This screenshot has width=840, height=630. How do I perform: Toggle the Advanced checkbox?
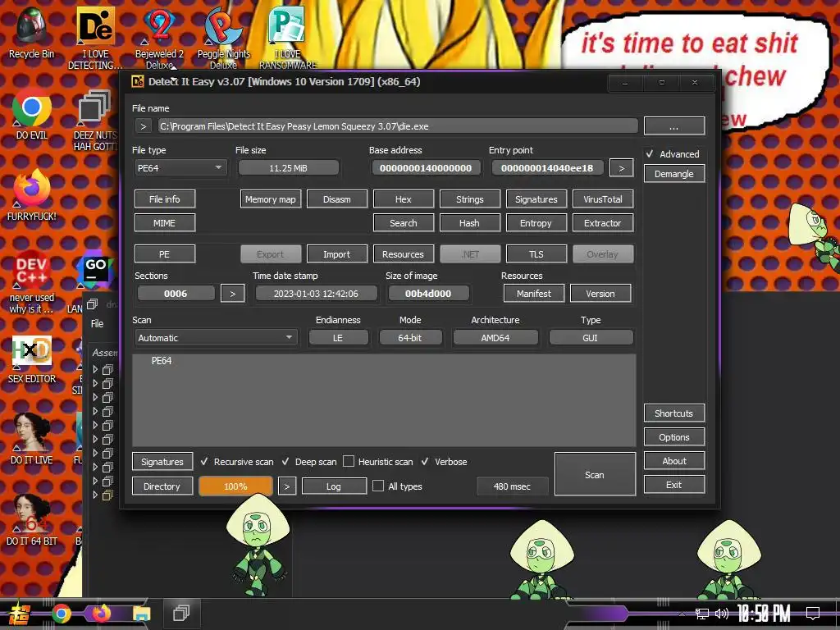pyautogui.click(x=650, y=153)
